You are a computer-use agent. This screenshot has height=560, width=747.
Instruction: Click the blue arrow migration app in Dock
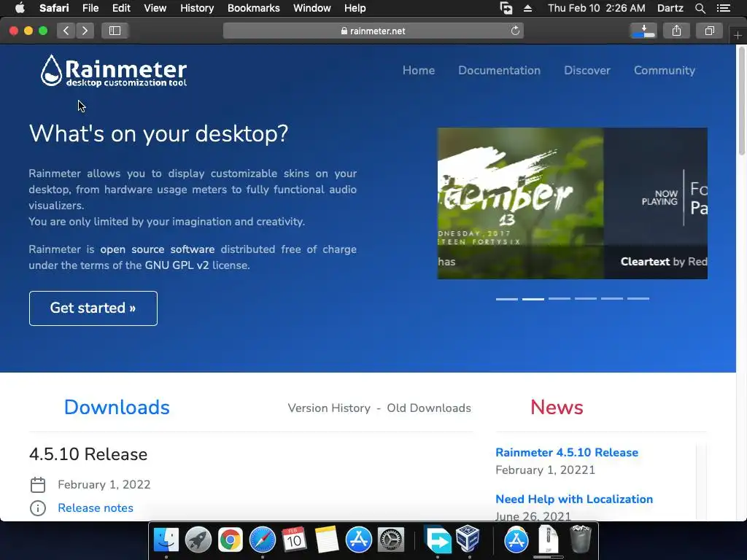click(438, 540)
